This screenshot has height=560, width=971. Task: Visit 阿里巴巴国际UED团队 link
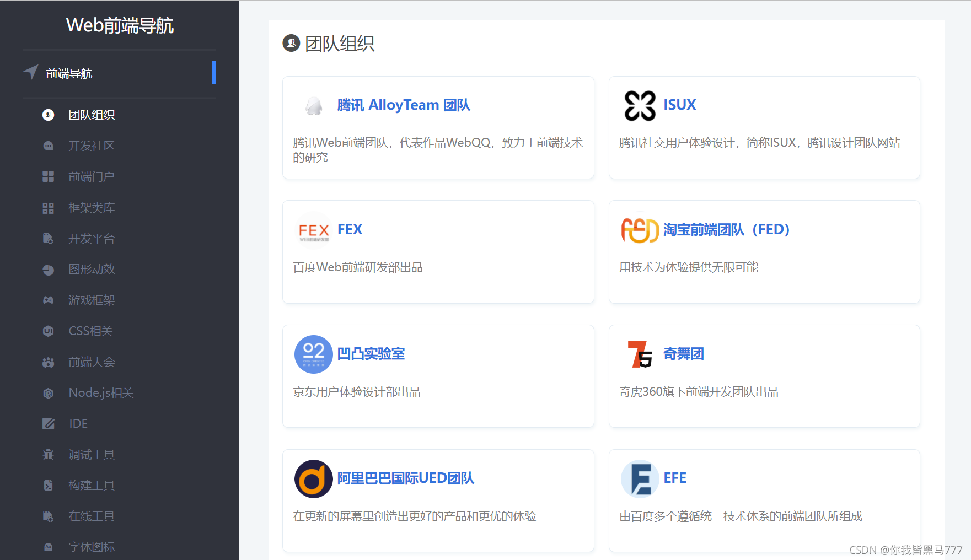[x=406, y=478]
